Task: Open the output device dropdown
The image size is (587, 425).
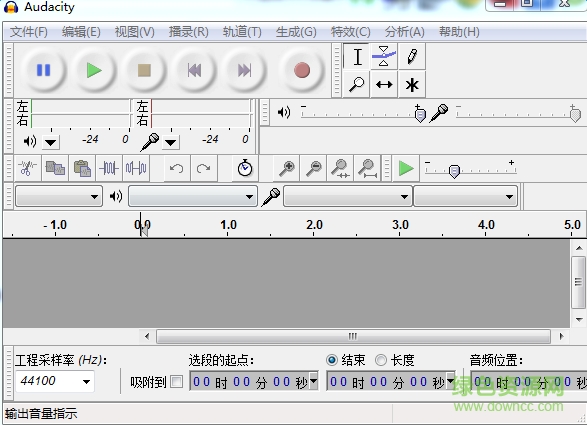Action: (x=193, y=196)
